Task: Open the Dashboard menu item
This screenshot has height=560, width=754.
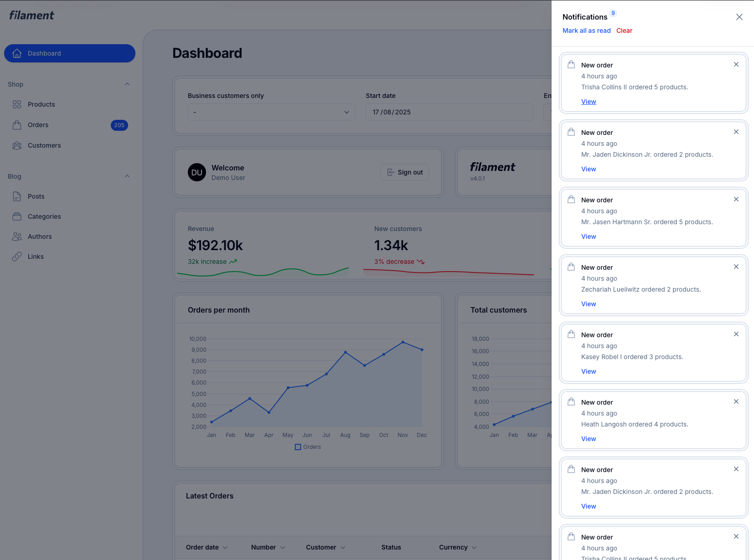Action: click(70, 53)
